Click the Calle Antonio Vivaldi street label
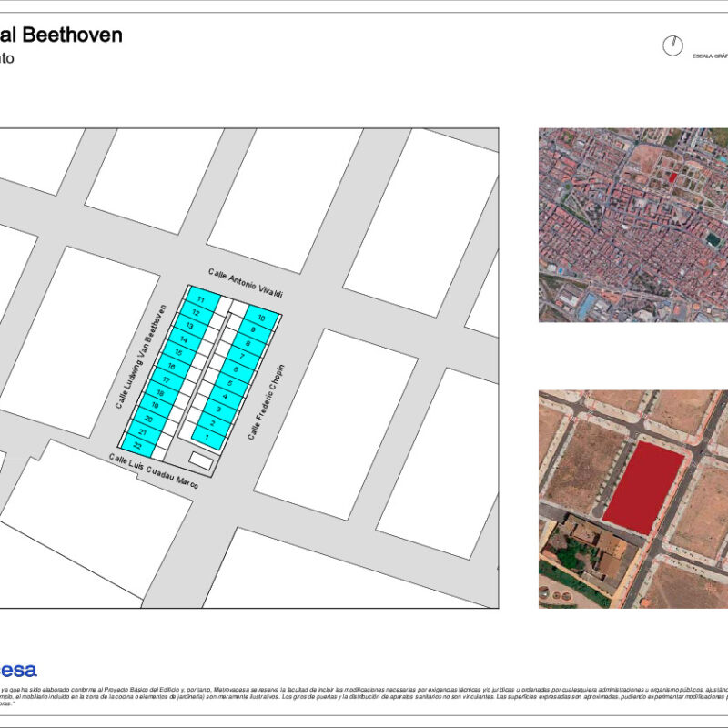728x728 pixels. coord(246,282)
